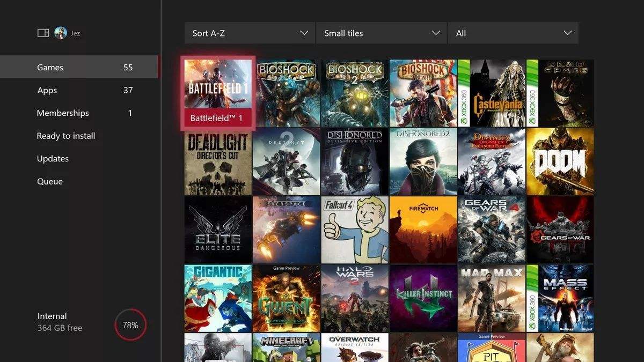Expand the Small tiles dropdown
Image resolution: width=644 pixels, height=362 pixels.
(x=381, y=33)
